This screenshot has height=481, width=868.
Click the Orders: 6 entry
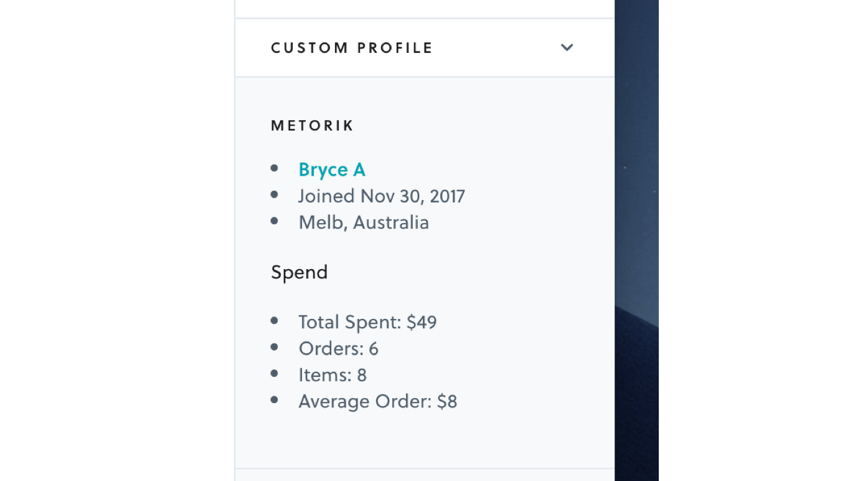click(x=338, y=348)
